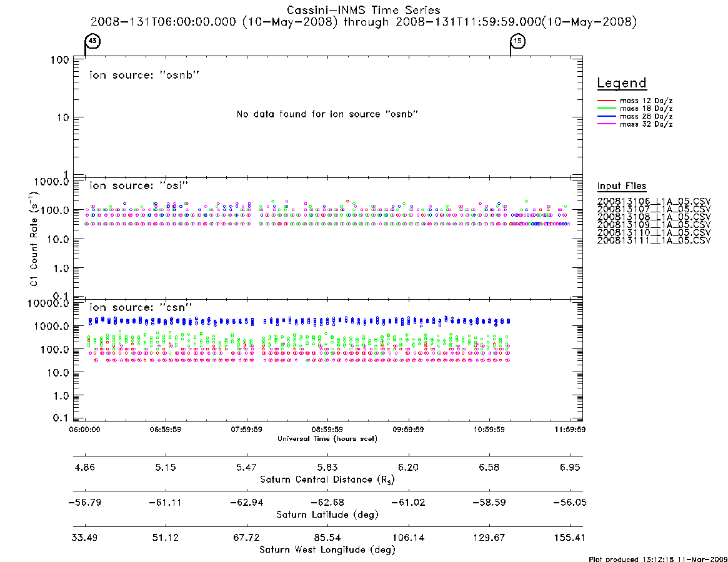728x562 pixels.
Task: Click the red mass 12 Da/z legend line
Action: pos(606,101)
